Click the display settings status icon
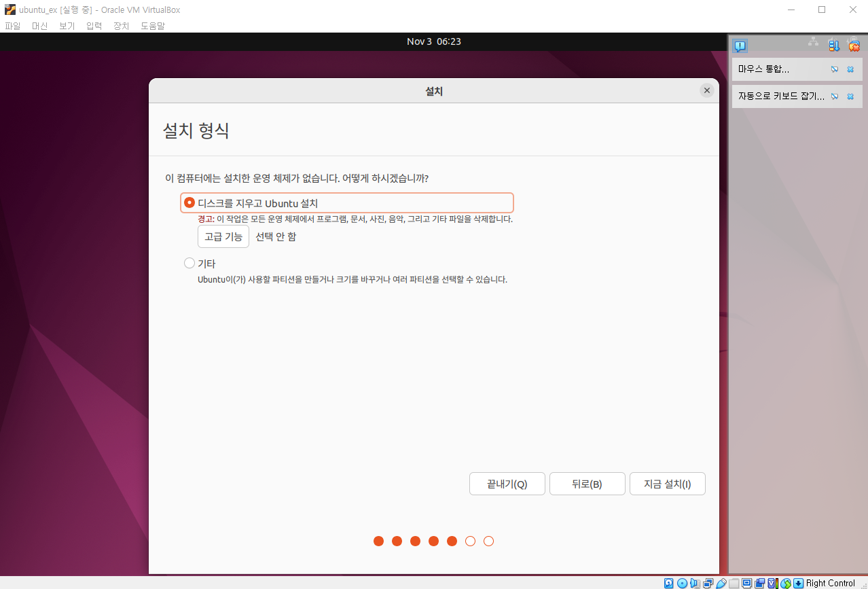This screenshot has width=868, height=589. pyautogui.click(x=747, y=583)
